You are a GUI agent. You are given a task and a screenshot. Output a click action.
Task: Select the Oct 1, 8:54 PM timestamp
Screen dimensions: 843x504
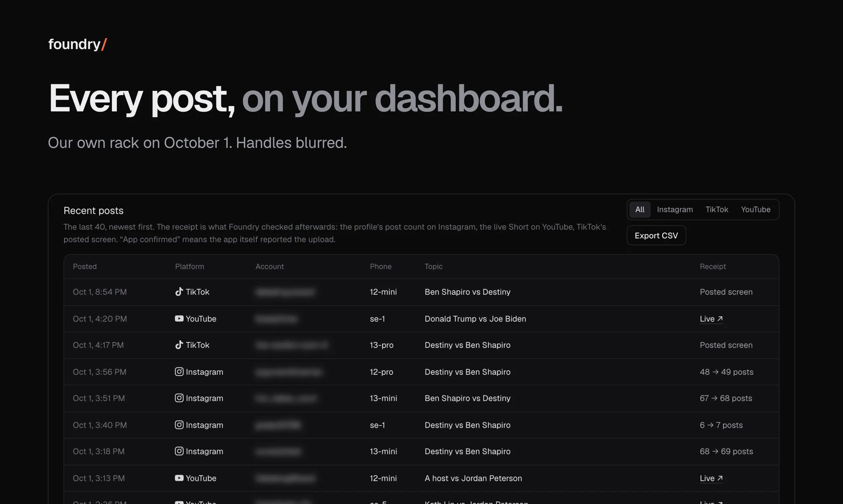[x=100, y=292]
